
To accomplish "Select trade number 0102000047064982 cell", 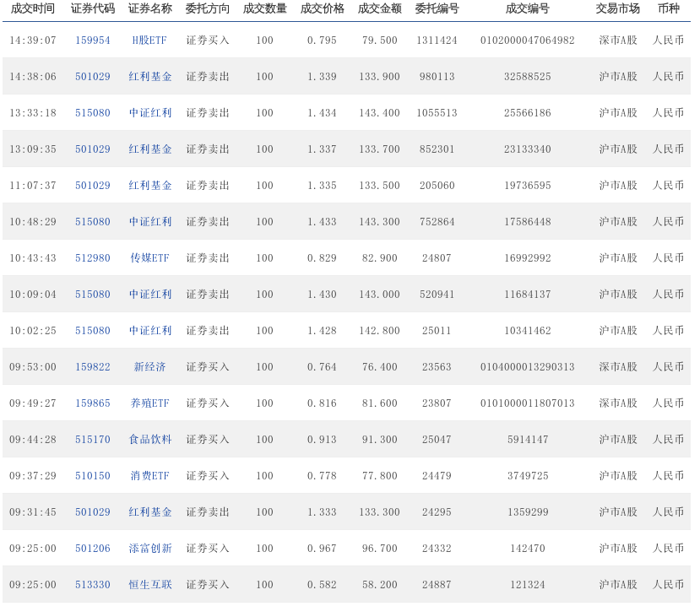I will (x=527, y=41).
